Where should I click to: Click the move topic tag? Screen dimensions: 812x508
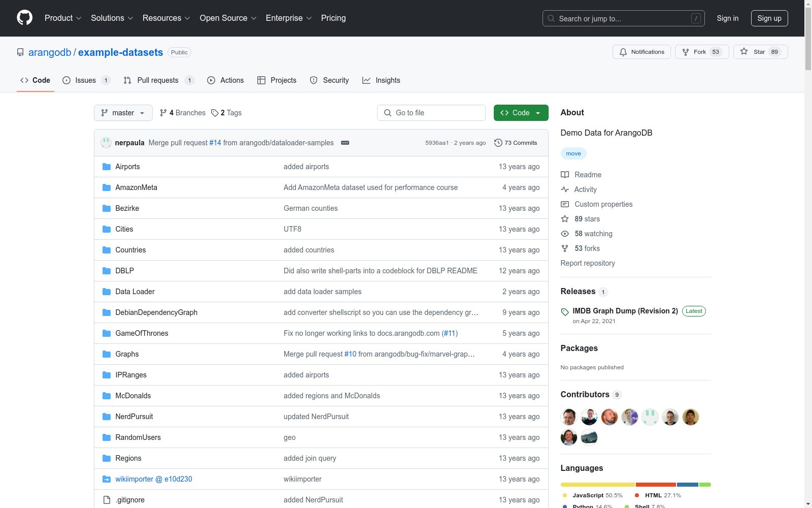tap(573, 153)
